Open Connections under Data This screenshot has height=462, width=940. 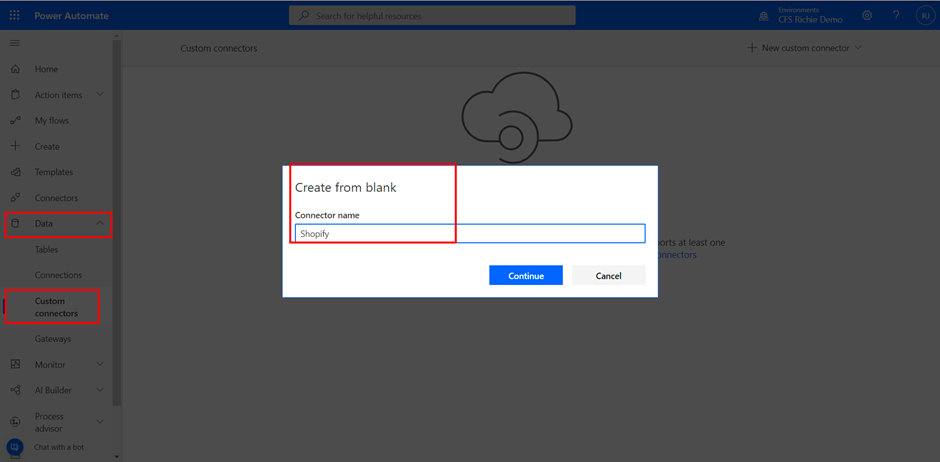tap(58, 275)
